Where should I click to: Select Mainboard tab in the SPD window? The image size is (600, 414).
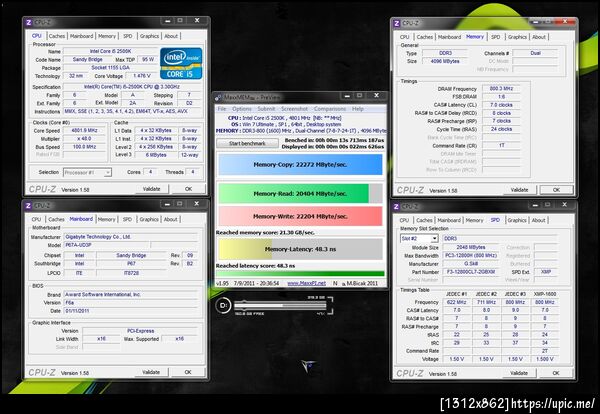[x=449, y=220]
